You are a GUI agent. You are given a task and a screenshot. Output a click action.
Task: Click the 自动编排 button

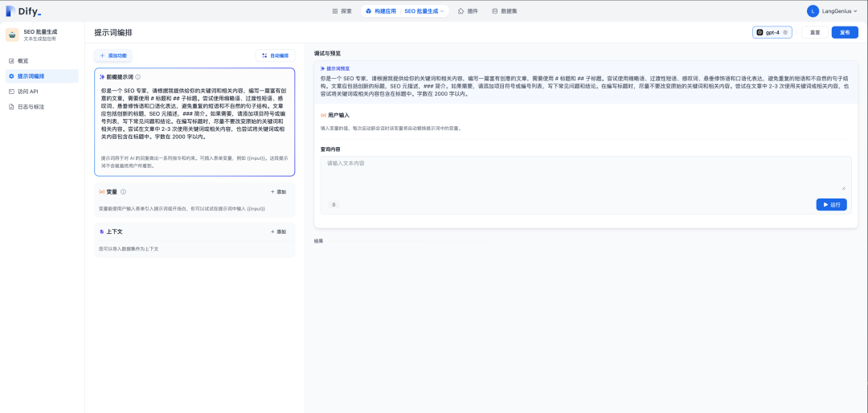pos(275,55)
